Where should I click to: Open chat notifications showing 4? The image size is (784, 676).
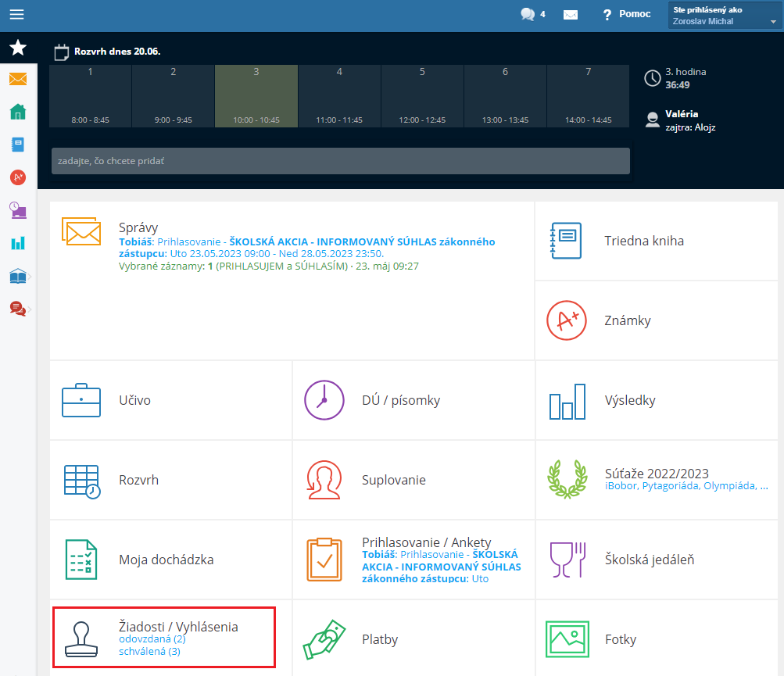coord(533,14)
